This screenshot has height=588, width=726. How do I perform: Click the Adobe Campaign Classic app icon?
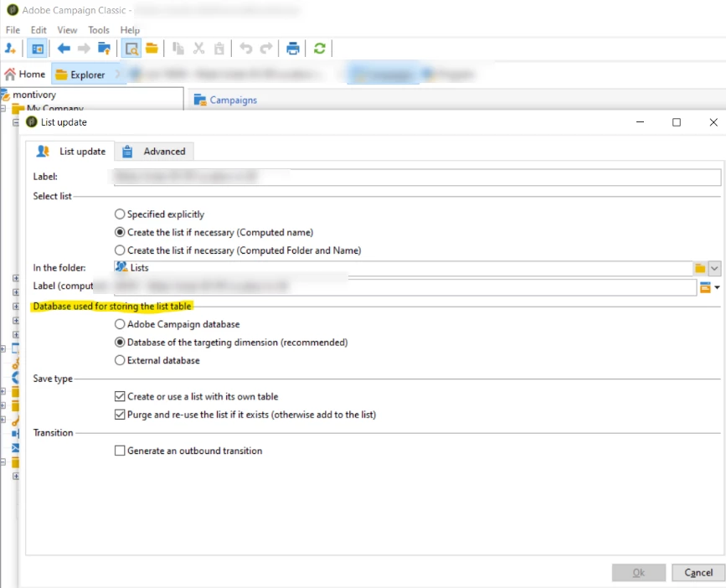click(x=13, y=10)
